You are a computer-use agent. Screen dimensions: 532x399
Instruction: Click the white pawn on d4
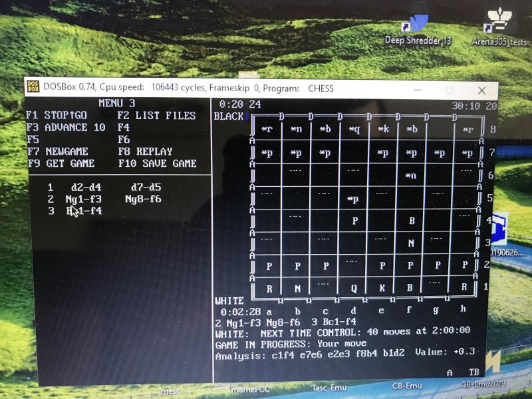point(354,220)
